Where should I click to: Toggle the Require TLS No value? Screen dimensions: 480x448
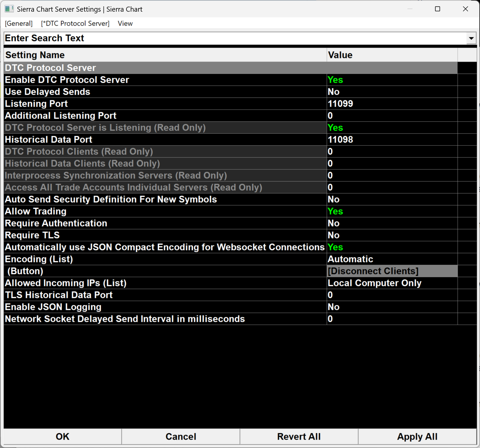(392, 235)
